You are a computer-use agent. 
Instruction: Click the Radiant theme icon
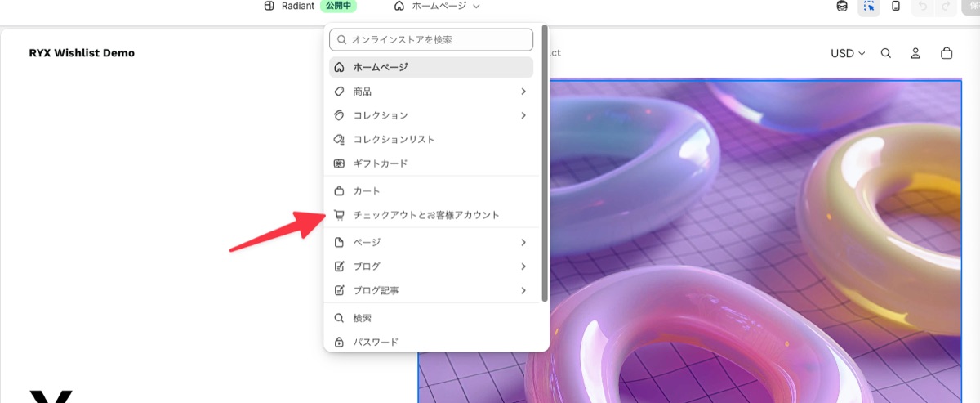(269, 6)
